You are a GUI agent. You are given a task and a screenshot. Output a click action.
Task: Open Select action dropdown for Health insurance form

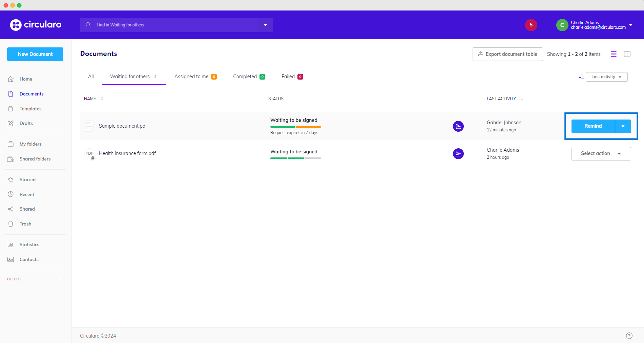601,154
